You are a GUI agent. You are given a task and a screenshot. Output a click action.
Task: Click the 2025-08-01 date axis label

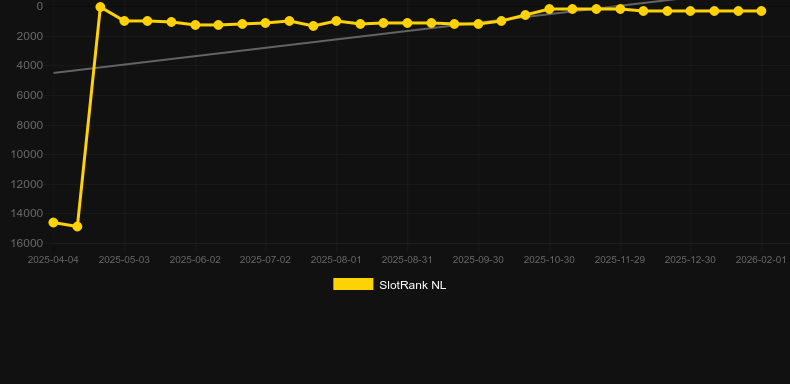pyautogui.click(x=336, y=260)
